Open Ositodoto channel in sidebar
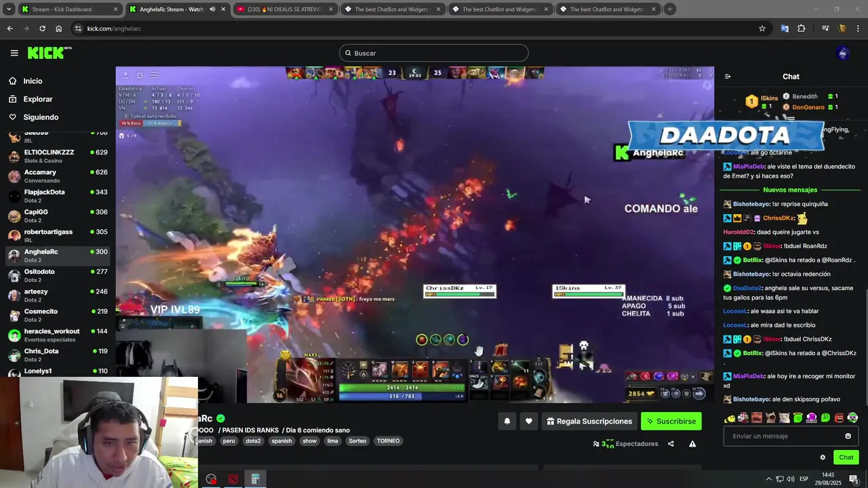Screen dimensions: 868x488 coord(58,275)
